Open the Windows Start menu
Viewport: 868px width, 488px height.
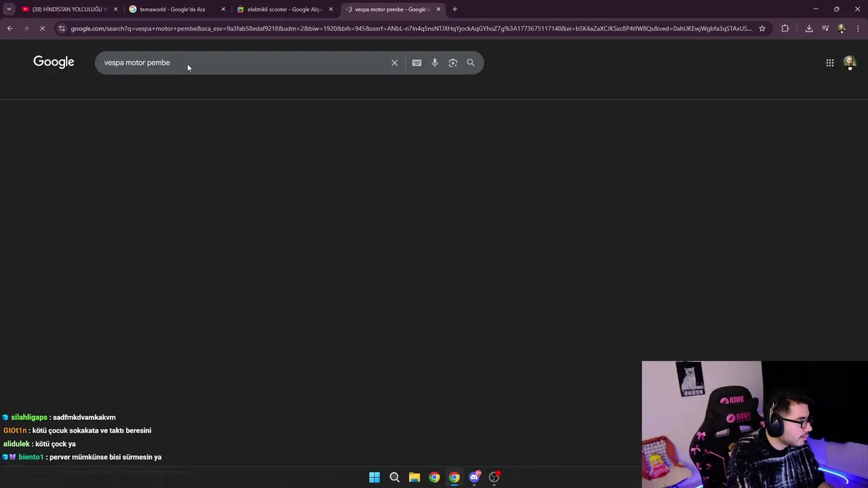(374, 477)
